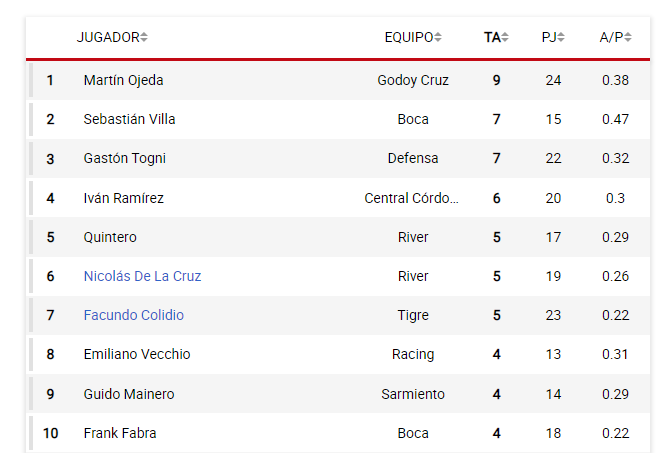Open Nicolás De La Cruz player link
662x453 pixels.
point(142,276)
